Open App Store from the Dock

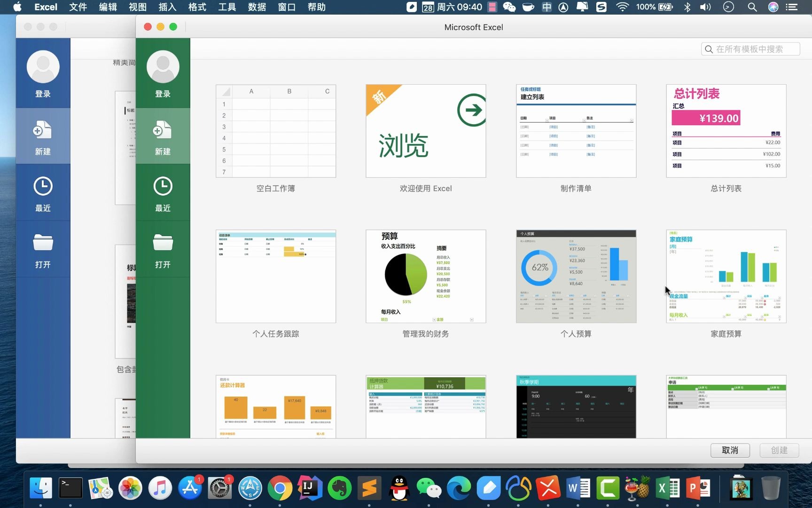point(190,488)
